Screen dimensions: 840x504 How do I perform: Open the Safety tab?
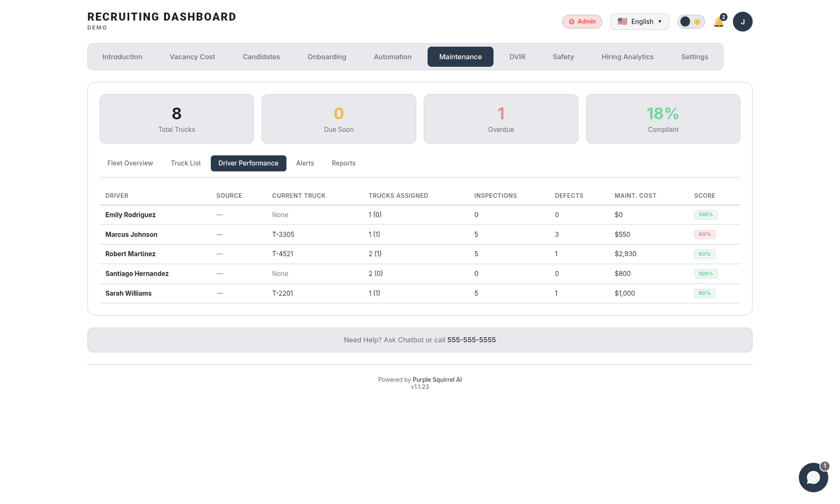pos(563,57)
